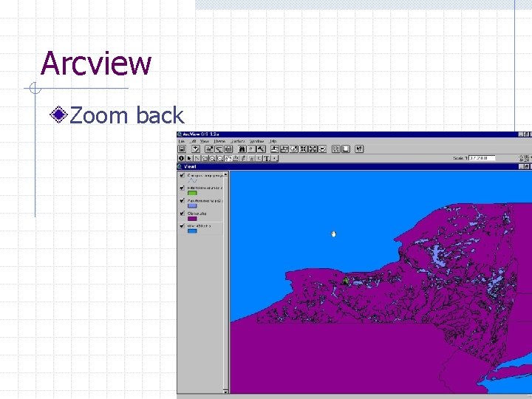Click the legend scrollbar down arrow
This screenshot has height=399, width=532.
[x=225, y=391]
